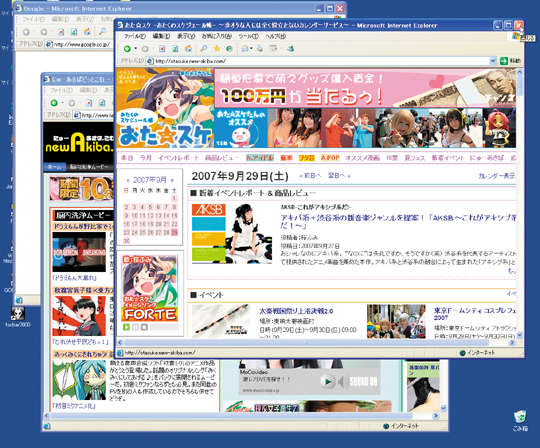
Task: Open the foobar2000 desktop icon
Action: 18,317
